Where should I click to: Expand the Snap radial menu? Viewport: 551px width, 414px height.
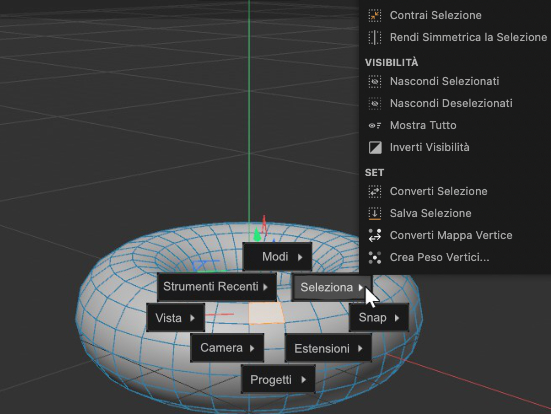pyautogui.click(x=379, y=318)
